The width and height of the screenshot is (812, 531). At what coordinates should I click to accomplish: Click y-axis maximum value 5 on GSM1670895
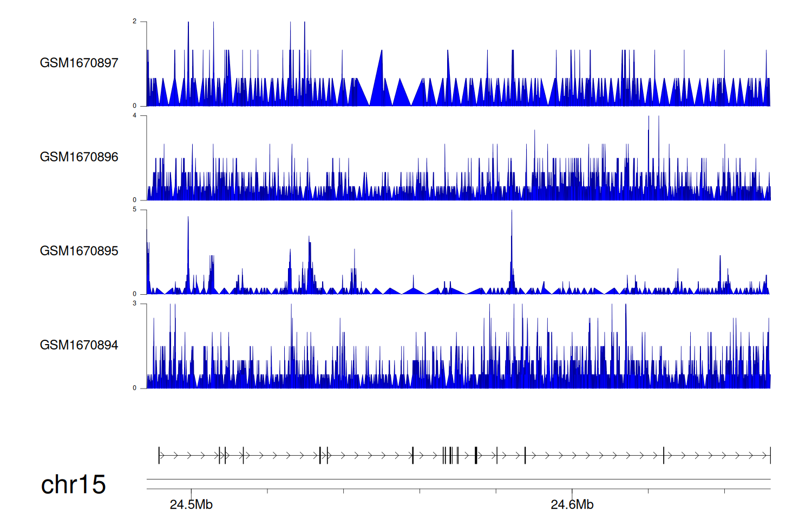(135, 210)
